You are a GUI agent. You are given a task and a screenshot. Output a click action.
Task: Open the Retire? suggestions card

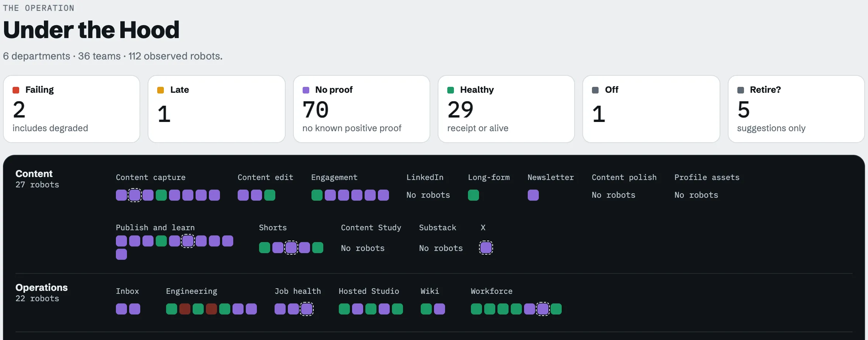[x=796, y=109]
